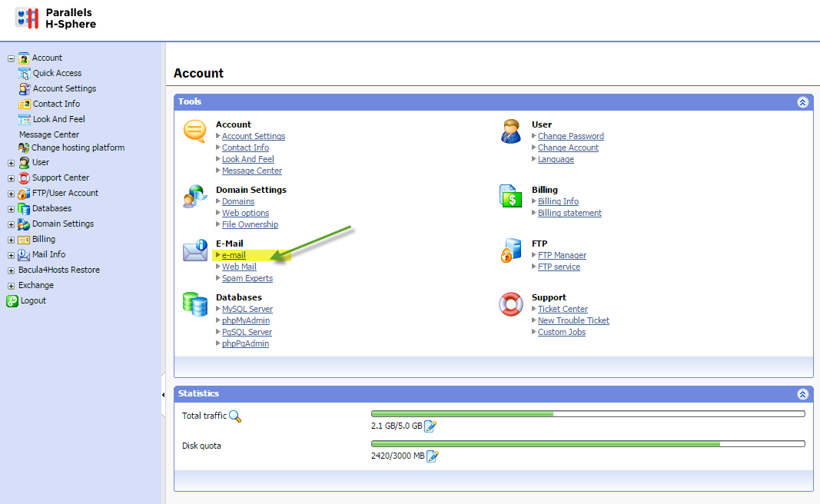
Task: Click the Disk quota usage bar
Action: click(x=589, y=444)
